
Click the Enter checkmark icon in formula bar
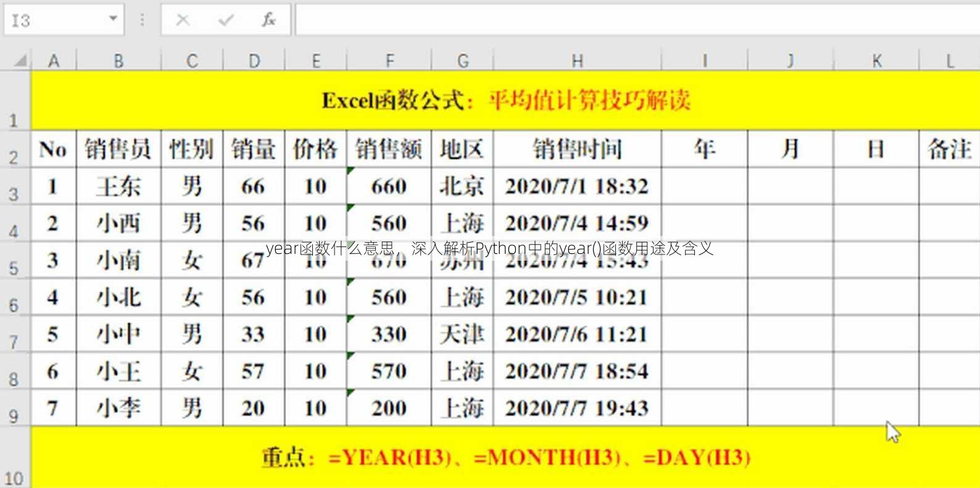[226, 20]
